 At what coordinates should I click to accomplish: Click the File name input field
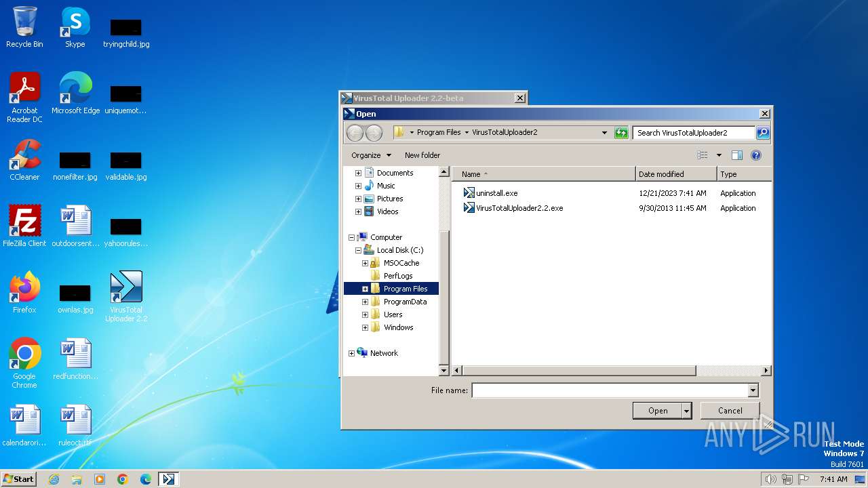(610, 390)
